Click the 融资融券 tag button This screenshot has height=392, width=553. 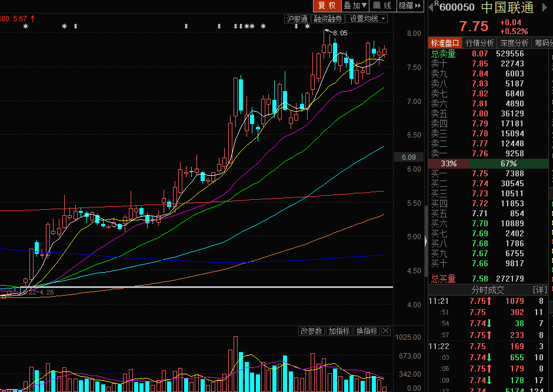[x=328, y=19]
